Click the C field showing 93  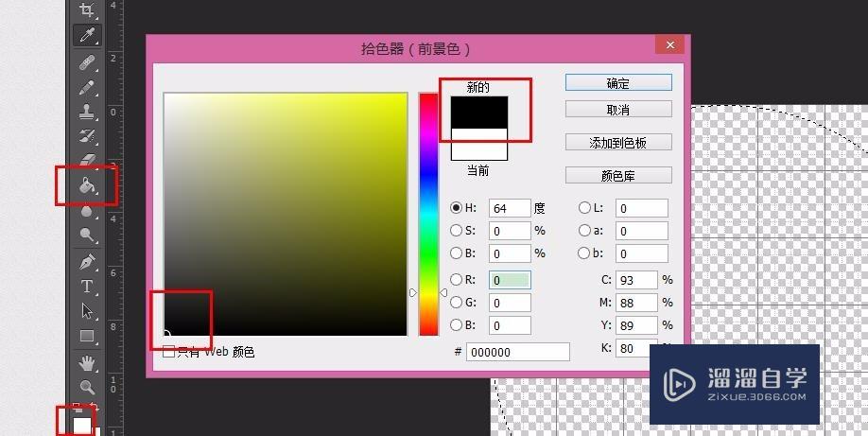click(x=636, y=280)
